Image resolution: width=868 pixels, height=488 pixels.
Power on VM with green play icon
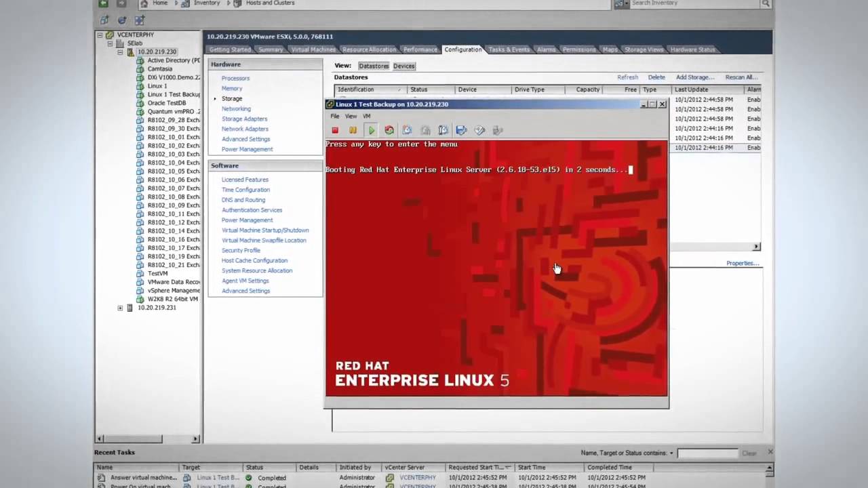tap(371, 130)
